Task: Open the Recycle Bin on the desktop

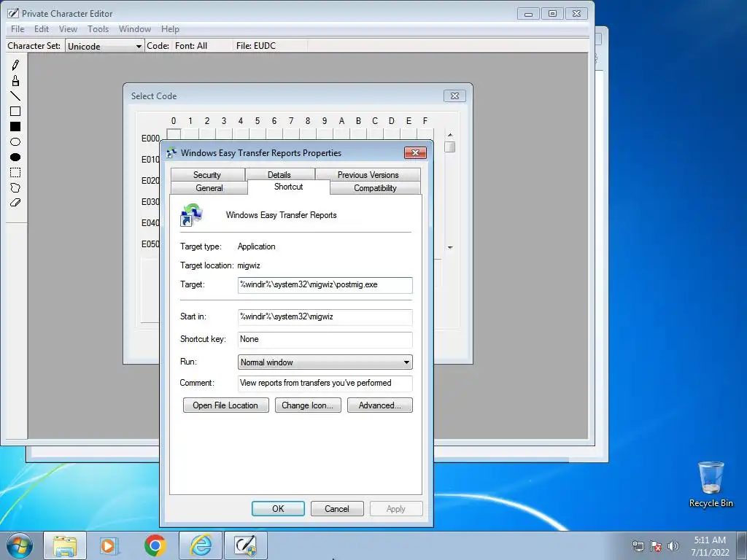Action: (711, 484)
